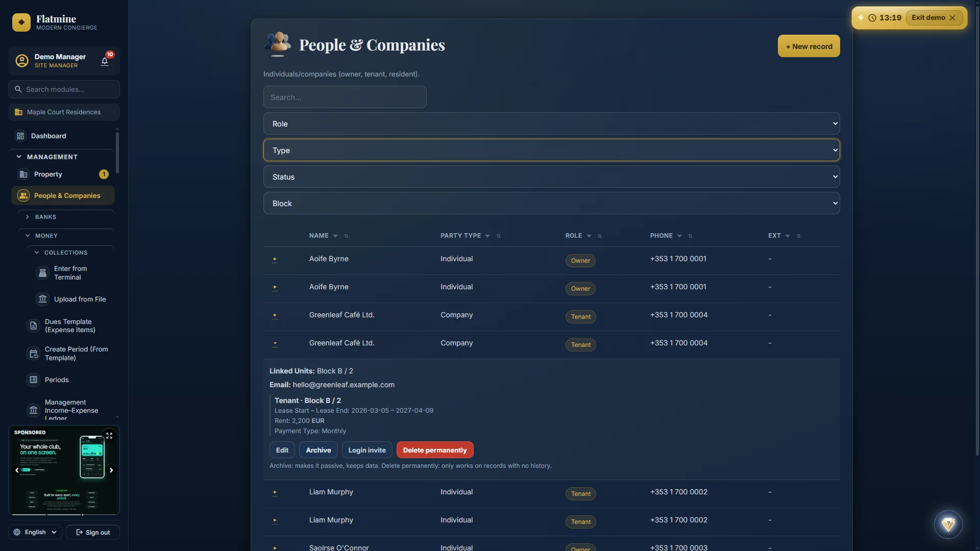Screen dimensions: 980x551
Task: Open the ROLE column filter arrow
Action: [589, 236]
